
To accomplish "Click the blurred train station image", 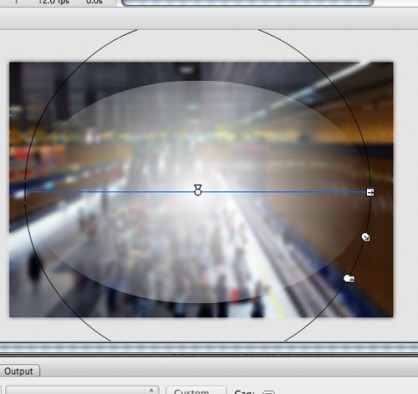I will point(201,189).
